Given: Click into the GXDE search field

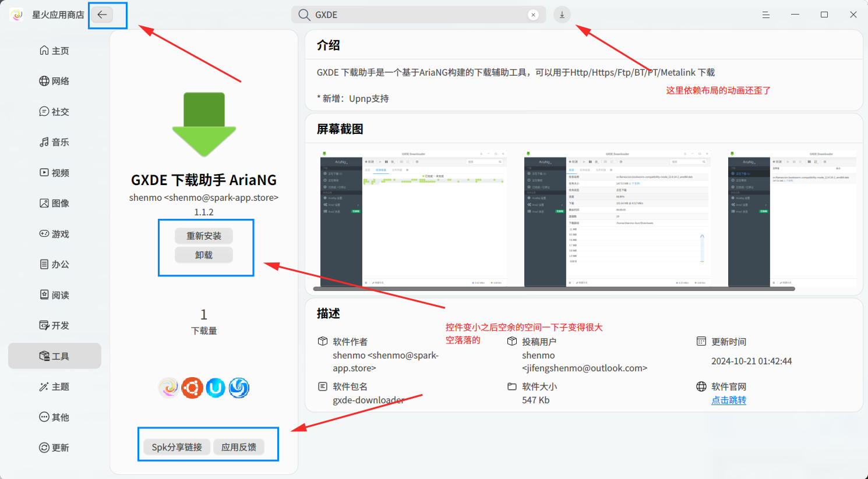Looking at the screenshot, I should (x=419, y=15).
